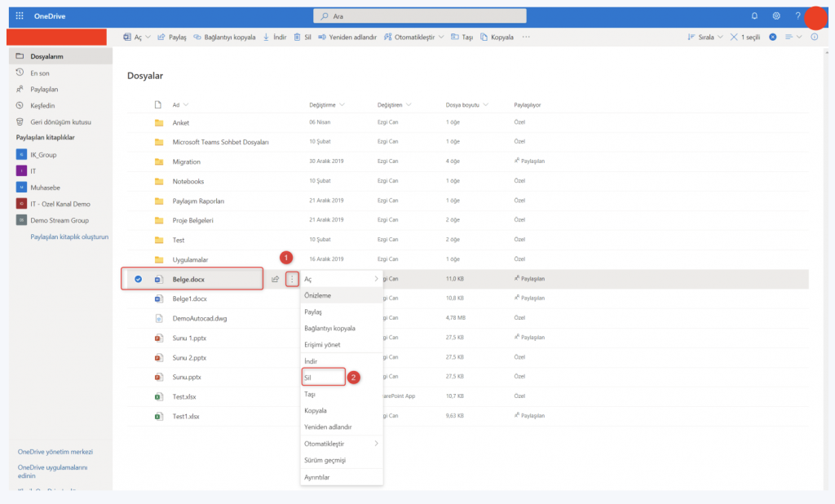Clear the '1 seçili' selection
The height and width of the screenshot is (504, 835).
pyautogui.click(x=734, y=37)
